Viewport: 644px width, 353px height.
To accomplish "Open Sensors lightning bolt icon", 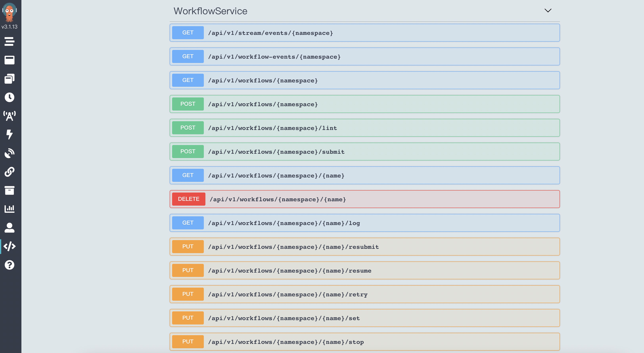I will 10,134.
